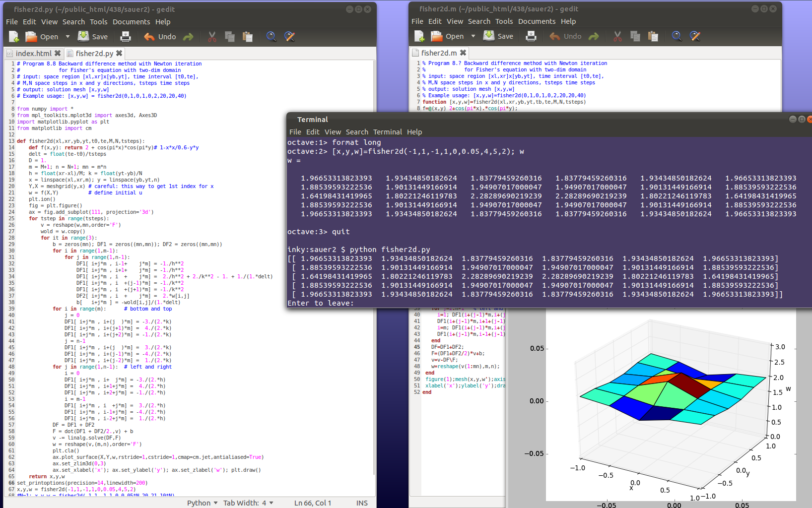
Task: Expand recent files arrow beside Open, fisher2d.m window
Action: [x=473, y=36]
